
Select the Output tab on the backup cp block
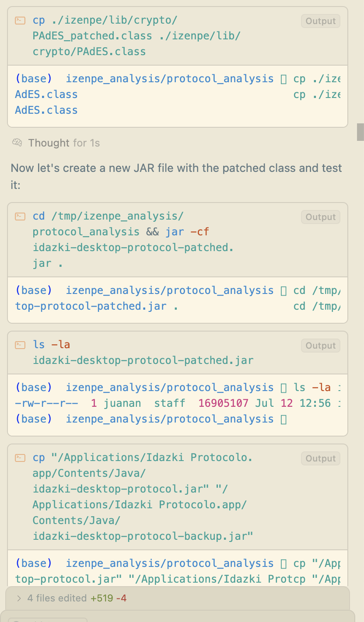coord(320,458)
